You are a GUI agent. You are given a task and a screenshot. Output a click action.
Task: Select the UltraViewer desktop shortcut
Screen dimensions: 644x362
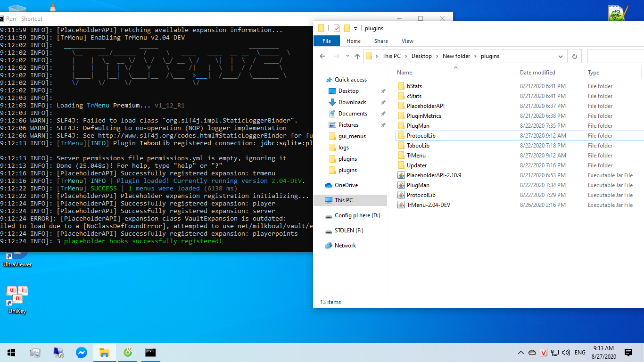[17, 257]
